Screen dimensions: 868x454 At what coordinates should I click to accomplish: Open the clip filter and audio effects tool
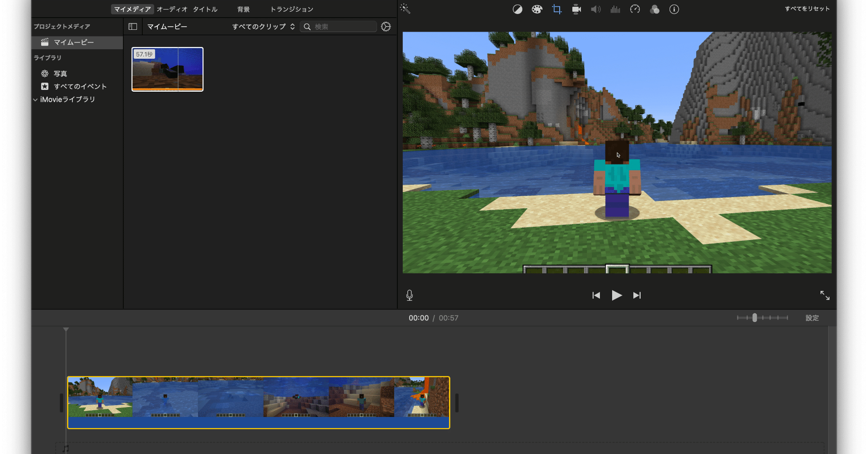point(655,9)
